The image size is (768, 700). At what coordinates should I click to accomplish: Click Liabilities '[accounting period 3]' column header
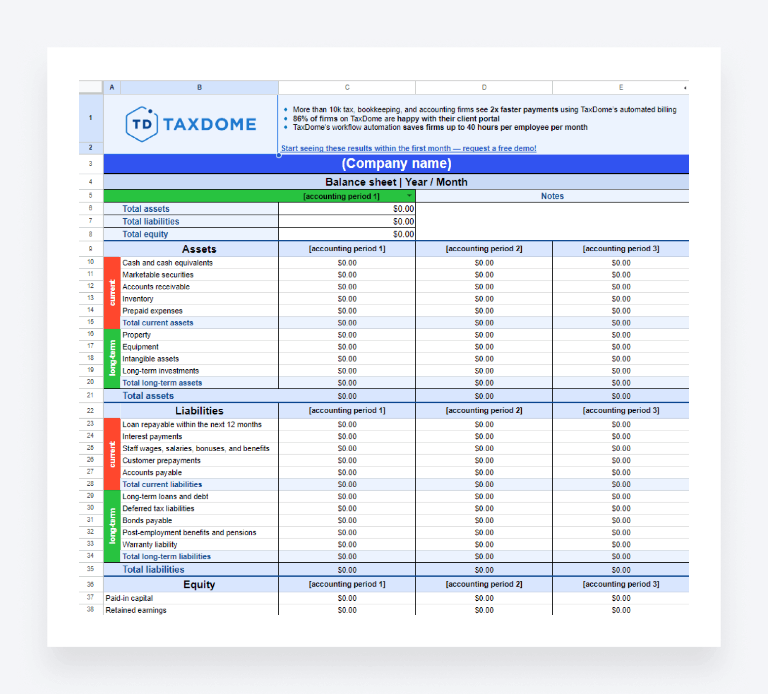point(621,411)
